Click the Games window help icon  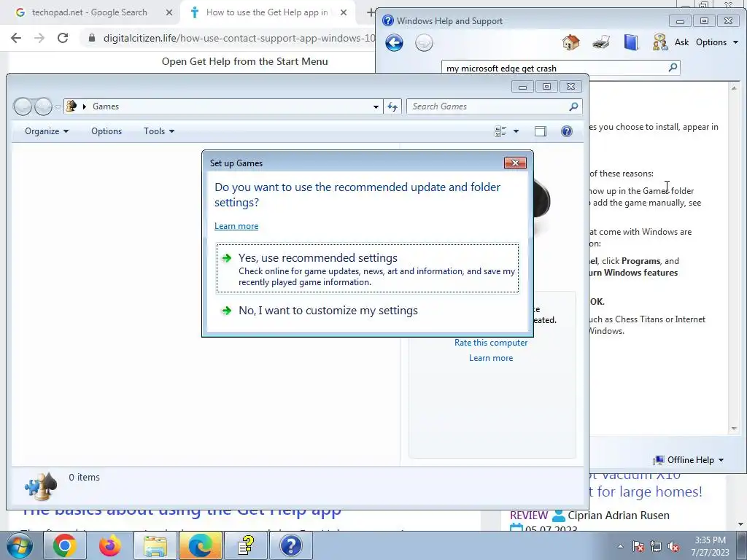pos(566,131)
